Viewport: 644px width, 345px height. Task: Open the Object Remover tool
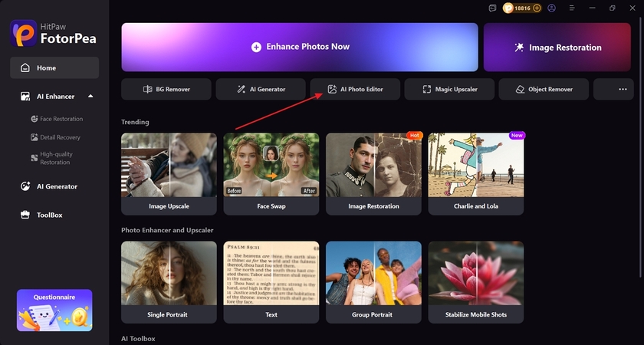pyautogui.click(x=544, y=89)
